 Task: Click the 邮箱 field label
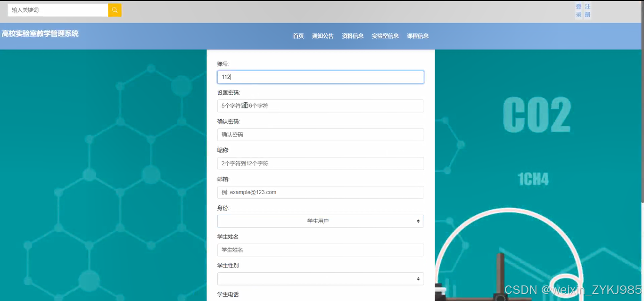click(x=223, y=179)
